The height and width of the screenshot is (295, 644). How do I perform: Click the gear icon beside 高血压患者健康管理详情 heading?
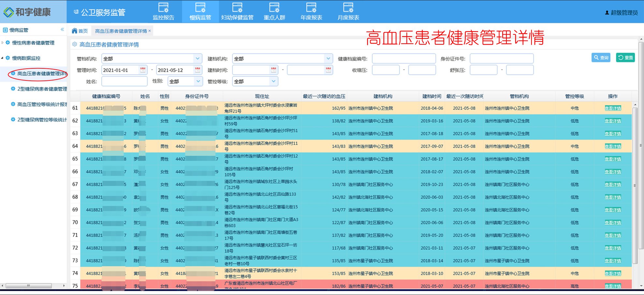click(74, 44)
